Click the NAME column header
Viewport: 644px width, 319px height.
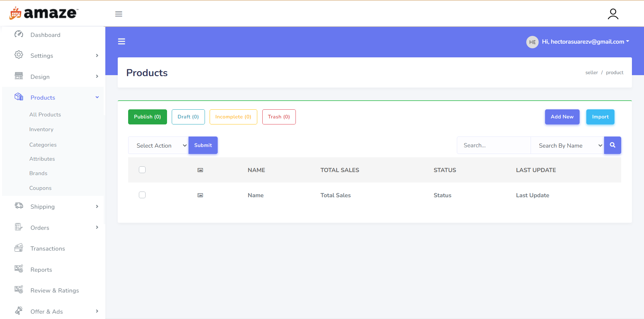[x=256, y=170]
